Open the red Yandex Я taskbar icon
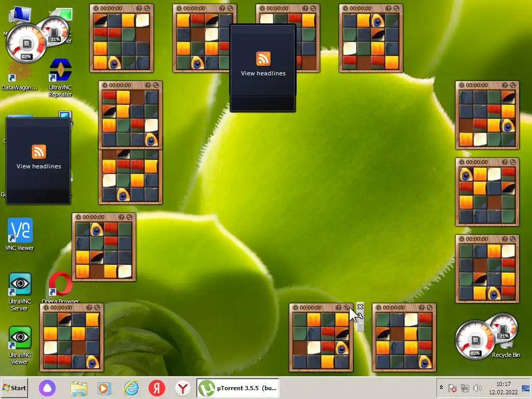 pos(157,388)
